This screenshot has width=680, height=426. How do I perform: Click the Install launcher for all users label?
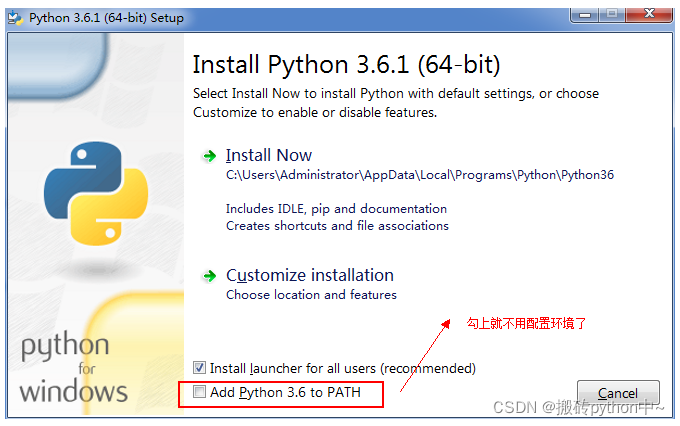343,368
